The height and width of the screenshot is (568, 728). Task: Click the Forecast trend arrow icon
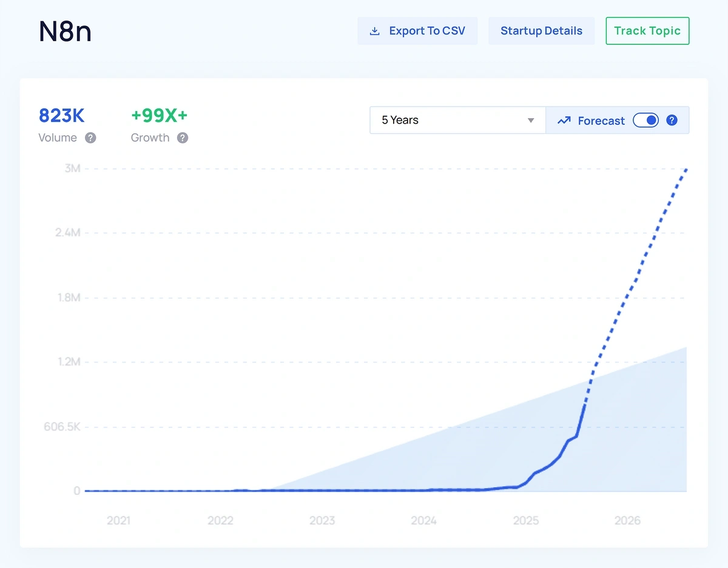pos(564,121)
